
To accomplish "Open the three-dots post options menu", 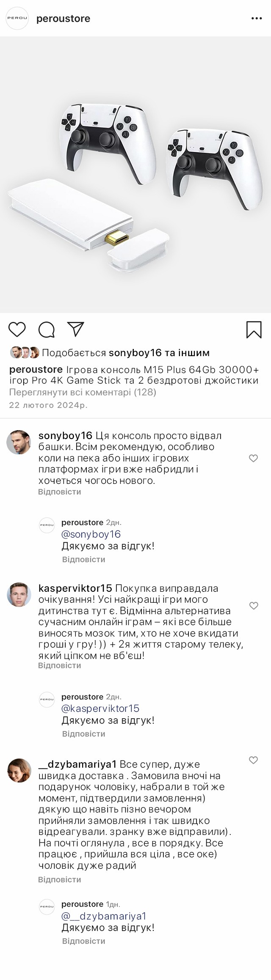I will [257, 19].
